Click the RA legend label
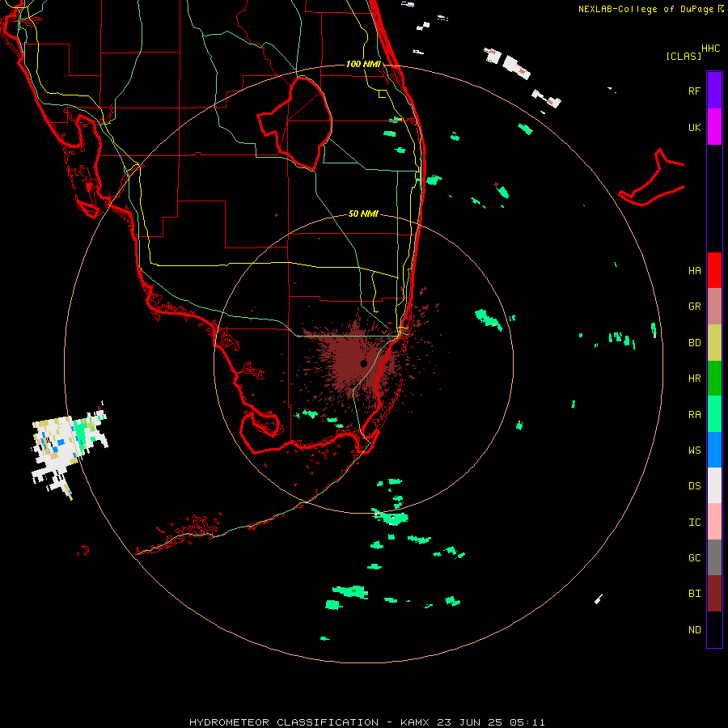The width and height of the screenshot is (728, 728). [x=694, y=415]
